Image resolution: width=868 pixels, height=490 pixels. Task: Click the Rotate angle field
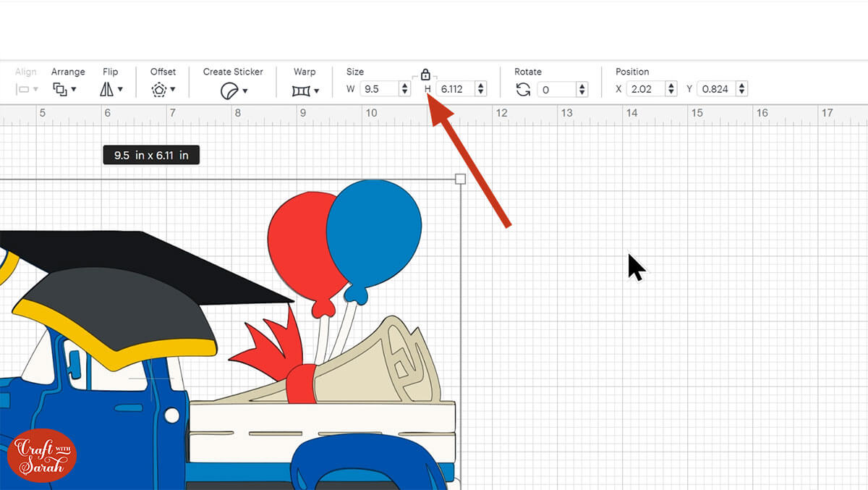(557, 90)
